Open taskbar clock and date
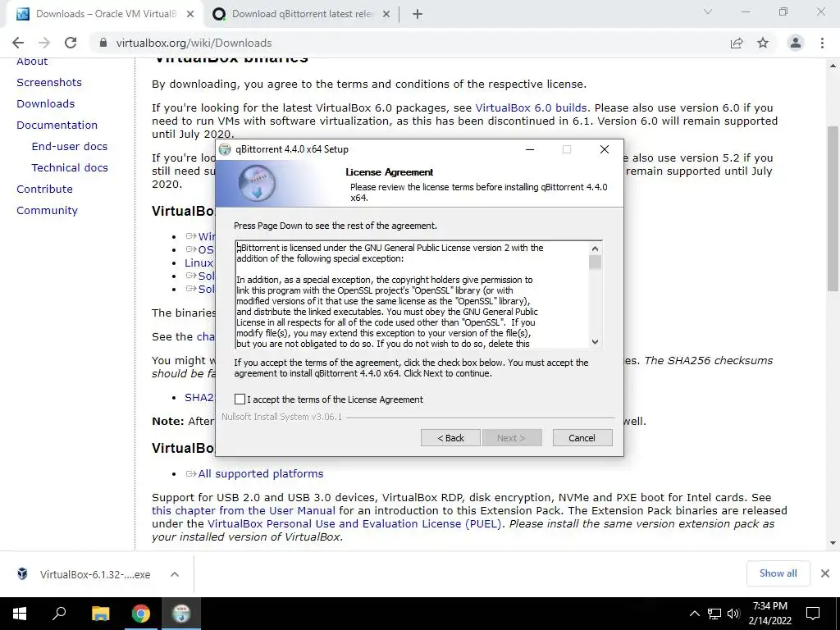Viewport: 840px width, 630px height. coord(769,614)
